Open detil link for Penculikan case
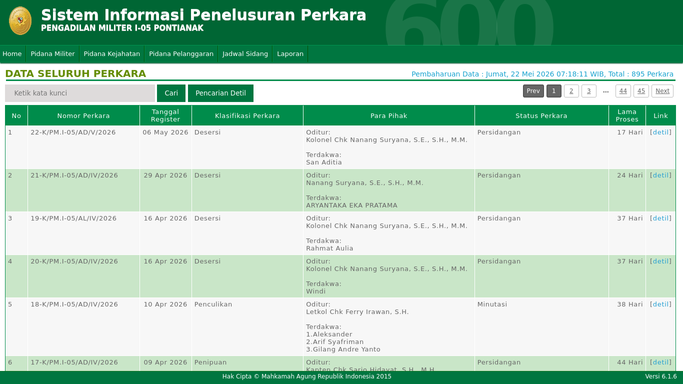This screenshot has width=683, height=384. (x=660, y=304)
